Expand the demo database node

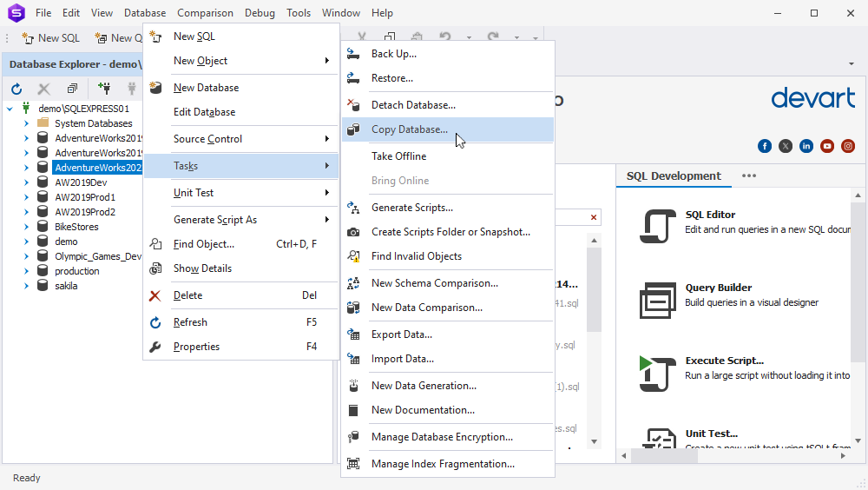click(26, 242)
